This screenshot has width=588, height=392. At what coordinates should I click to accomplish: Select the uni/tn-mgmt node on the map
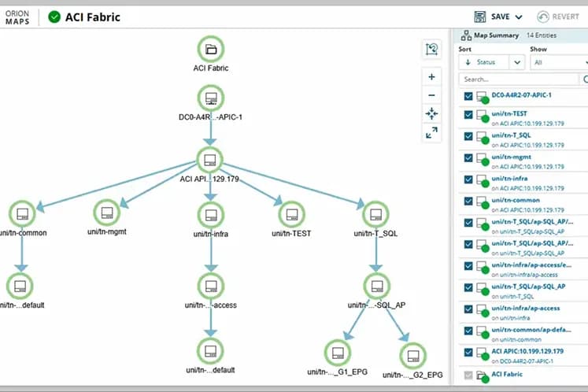coord(107,213)
